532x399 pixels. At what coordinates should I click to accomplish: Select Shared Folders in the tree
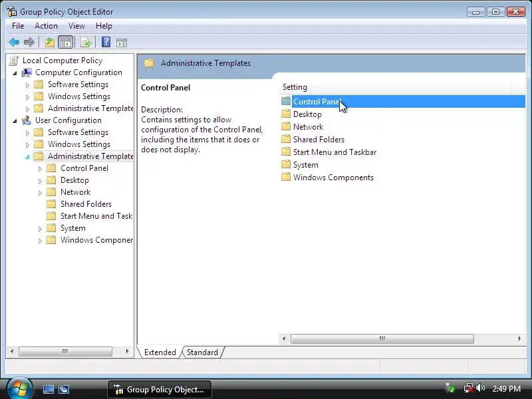pyautogui.click(x=86, y=204)
